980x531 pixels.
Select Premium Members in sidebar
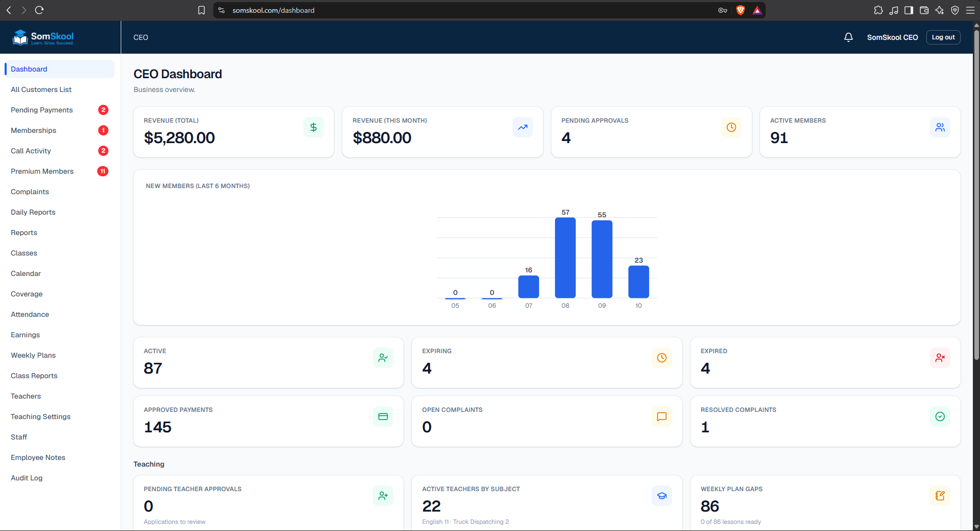point(59,171)
